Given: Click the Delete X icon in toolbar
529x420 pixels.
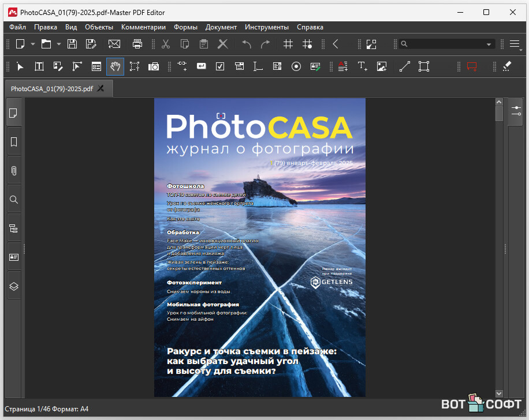Looking at the screenshot, I should coord(223,44).
